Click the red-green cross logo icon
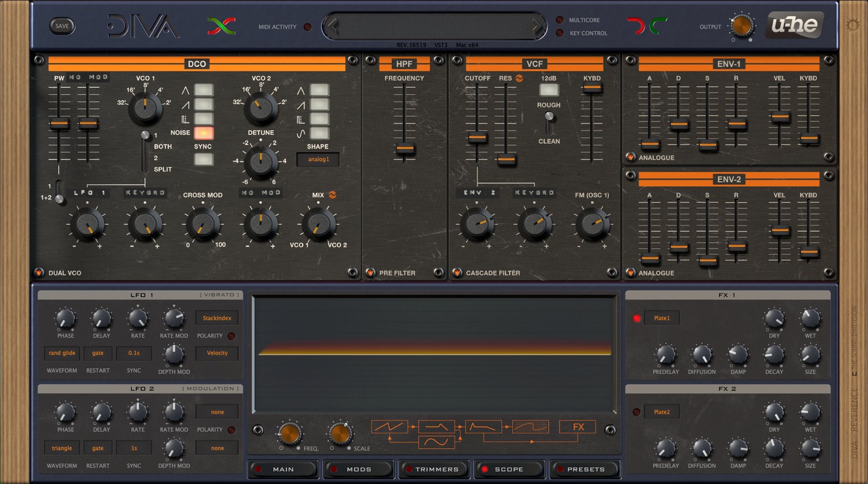Image resolution: width=868 pixels, height=484 pixels. coord(222,26)
